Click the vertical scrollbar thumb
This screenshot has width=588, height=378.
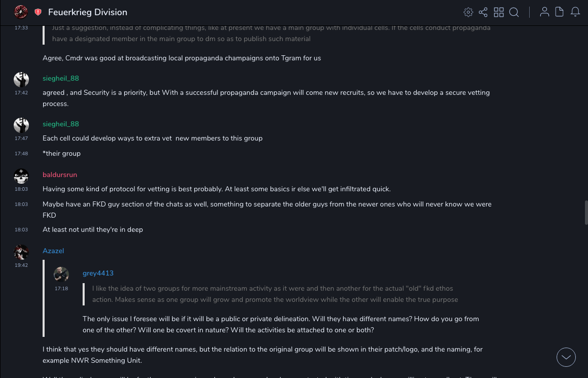[586, 213]
